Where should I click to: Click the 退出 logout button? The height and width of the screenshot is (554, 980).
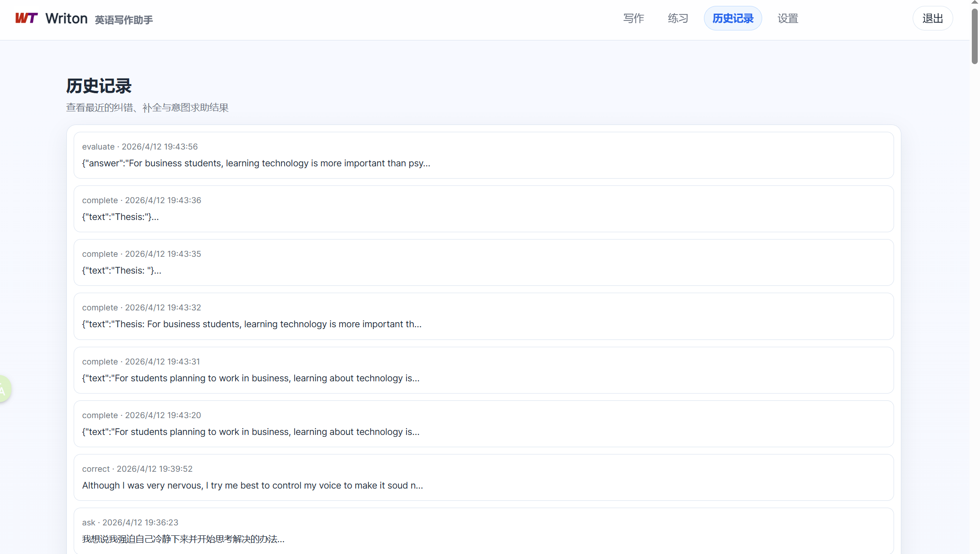pos(932,19)
